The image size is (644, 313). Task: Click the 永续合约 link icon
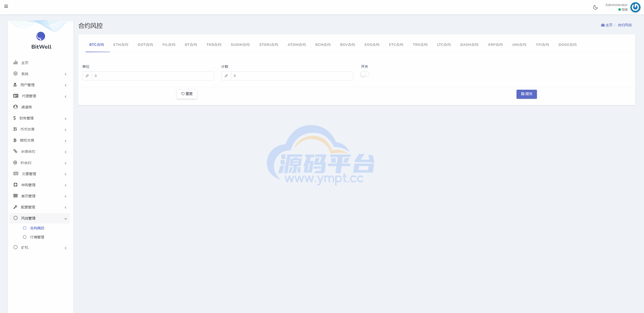pos(15,151)
